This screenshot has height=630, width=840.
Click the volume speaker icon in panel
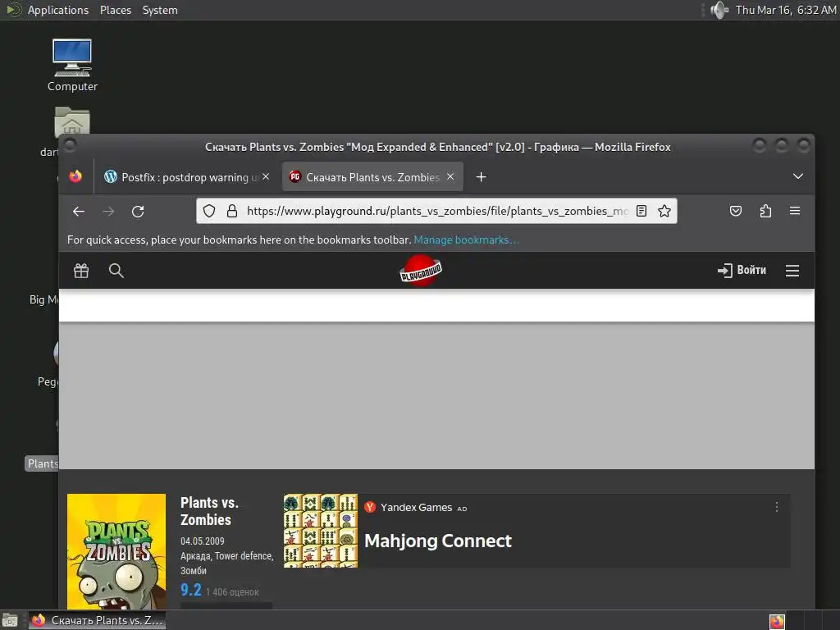point(719,10)
